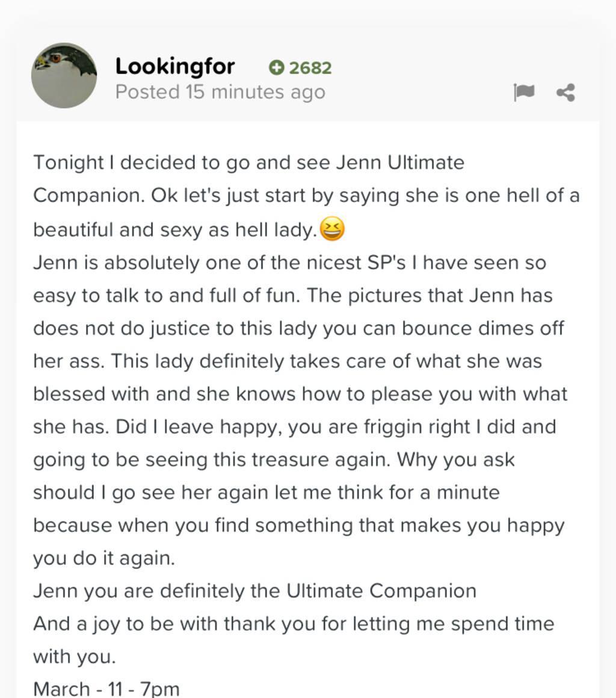Click the line starting "should I go see"
Viewport: 616px width, 698px height.
[x=266, y=492]
